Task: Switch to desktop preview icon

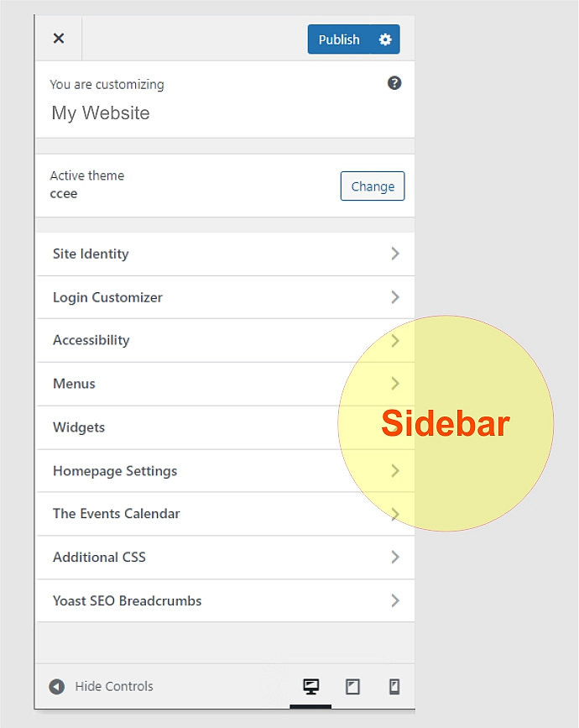Action: click(x=310, y=686)
